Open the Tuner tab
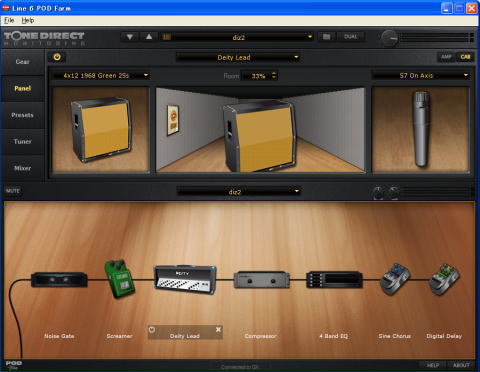This screenshot has height=372, width=480. tap(22, 141)
